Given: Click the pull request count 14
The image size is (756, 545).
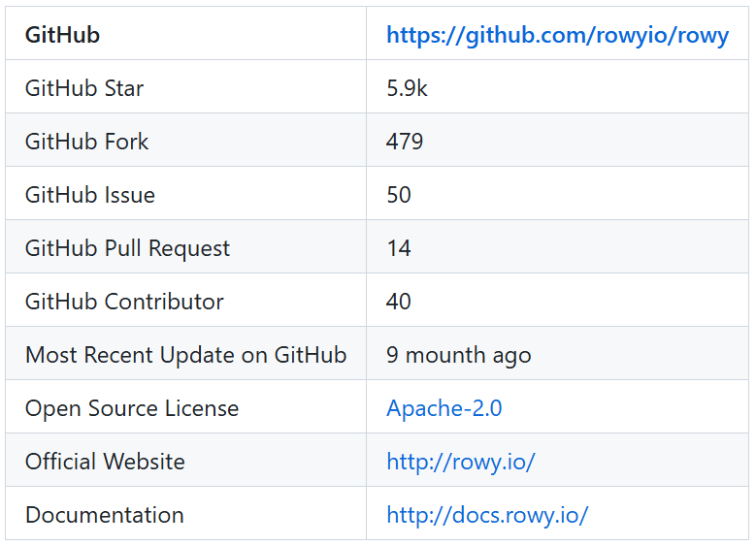Looking at the screenshot, I should pyautogui.click(x=399, y=248).
